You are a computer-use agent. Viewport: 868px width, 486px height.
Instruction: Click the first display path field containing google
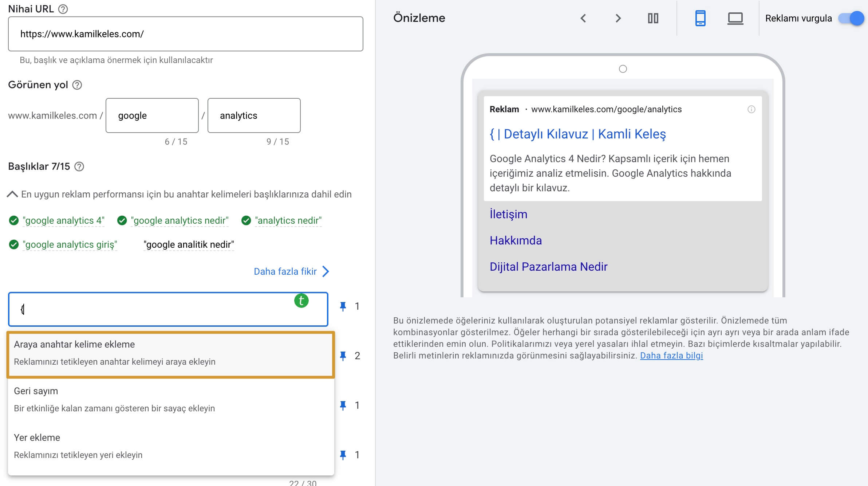(152, 115)
